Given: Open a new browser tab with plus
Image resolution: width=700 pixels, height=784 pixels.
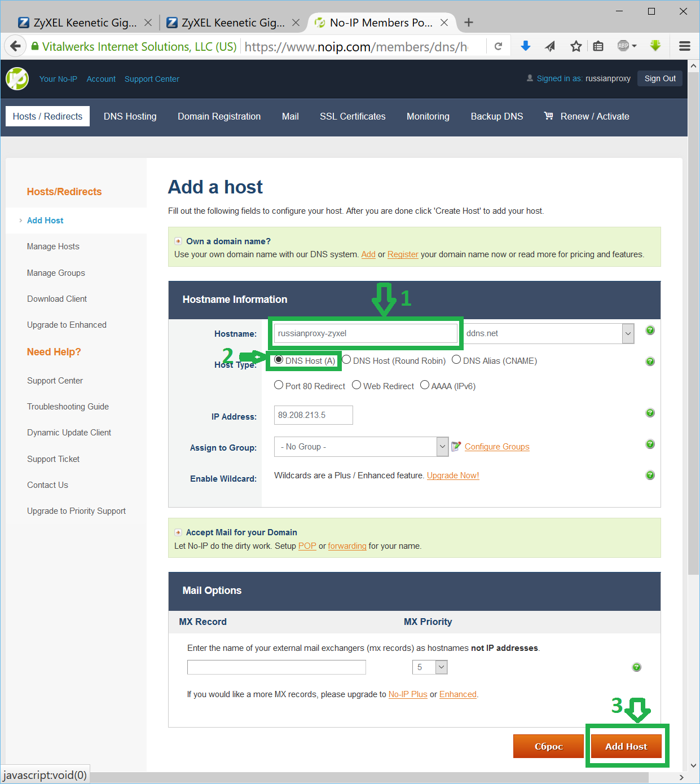Looking at the screenshot, I should pyautogui.click(x=469, y=23).
